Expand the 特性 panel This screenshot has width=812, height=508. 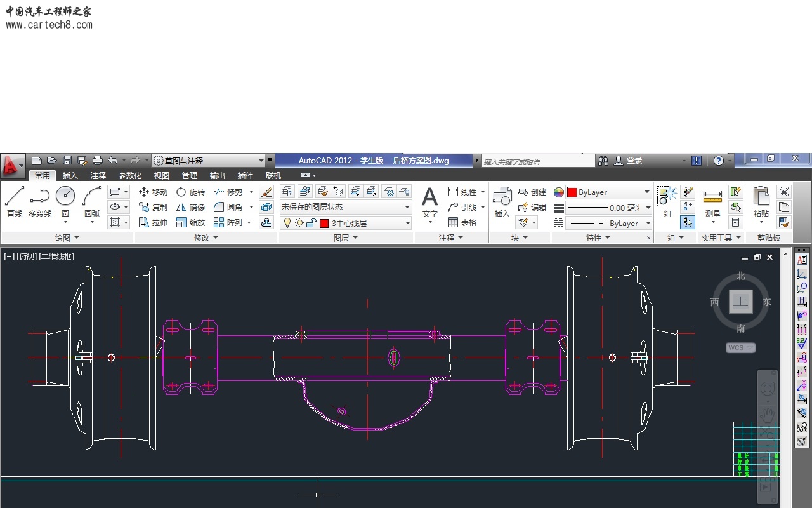(x=598, y=237)
